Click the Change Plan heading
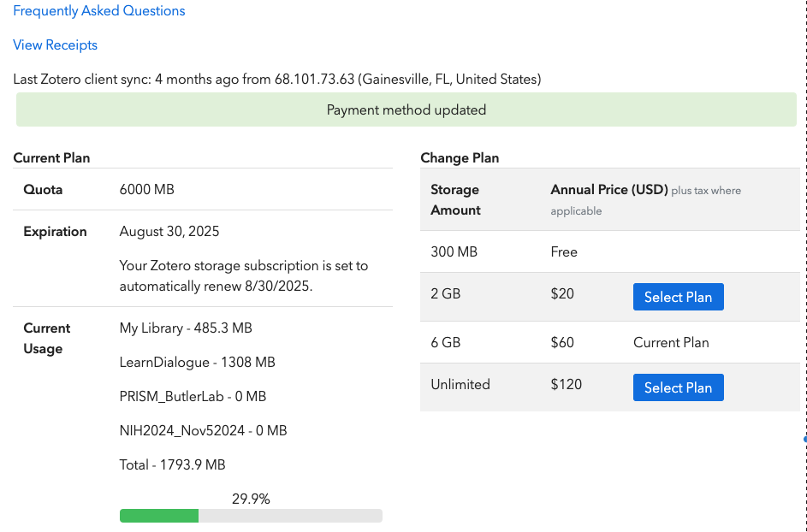Viewport: 807px width, 532px height. tap(460, 158)
